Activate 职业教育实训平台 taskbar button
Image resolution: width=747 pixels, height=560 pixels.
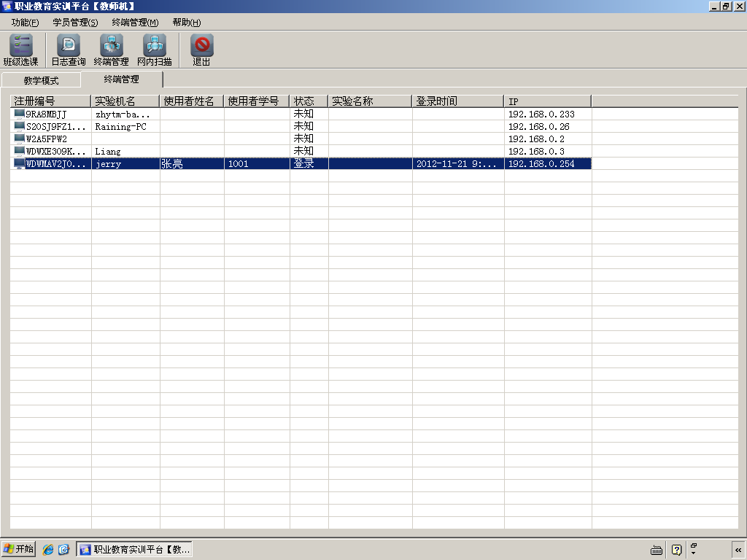[134, 550]
